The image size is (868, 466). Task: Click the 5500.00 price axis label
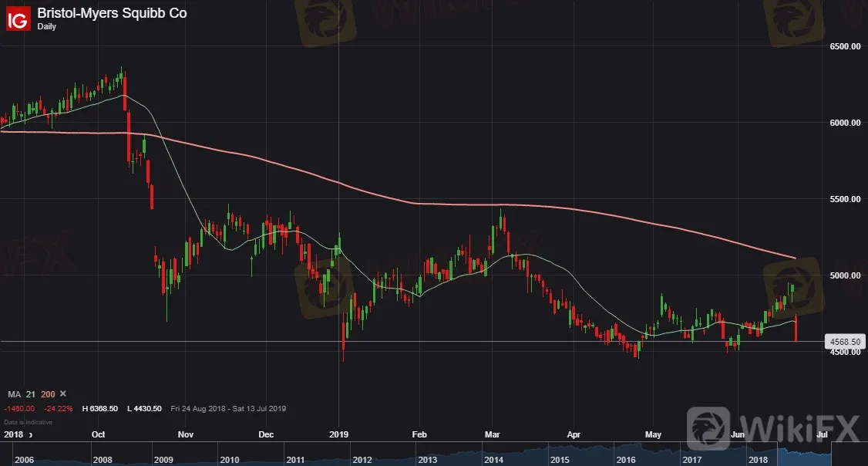point(844,199)
